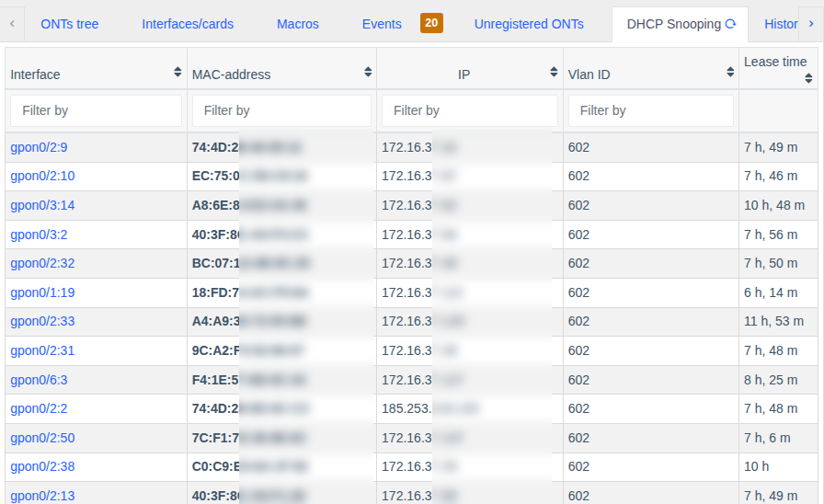
Task: Open Unregistered ONTs tab
Action: point(529,24)
